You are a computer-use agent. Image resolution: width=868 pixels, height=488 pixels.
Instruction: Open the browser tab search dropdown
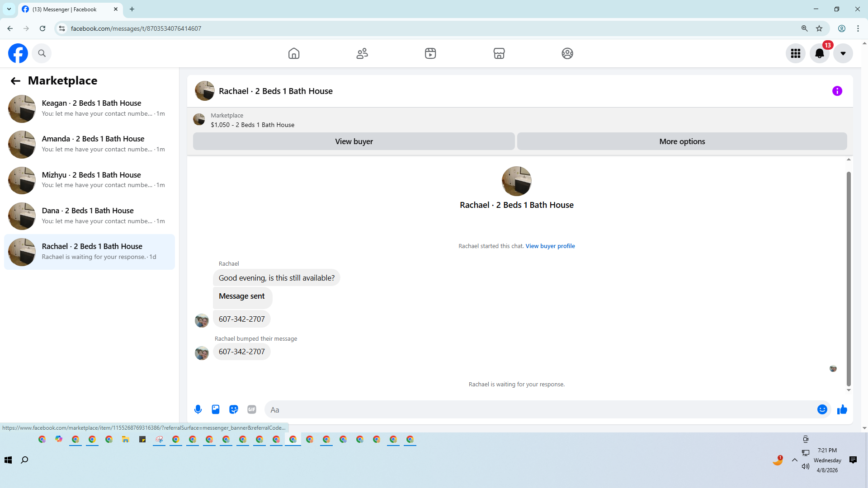(9, 9)
